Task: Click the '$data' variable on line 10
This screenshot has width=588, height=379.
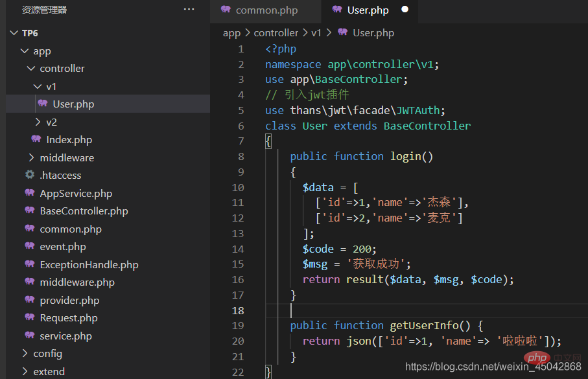Action: tap(318, 187)
